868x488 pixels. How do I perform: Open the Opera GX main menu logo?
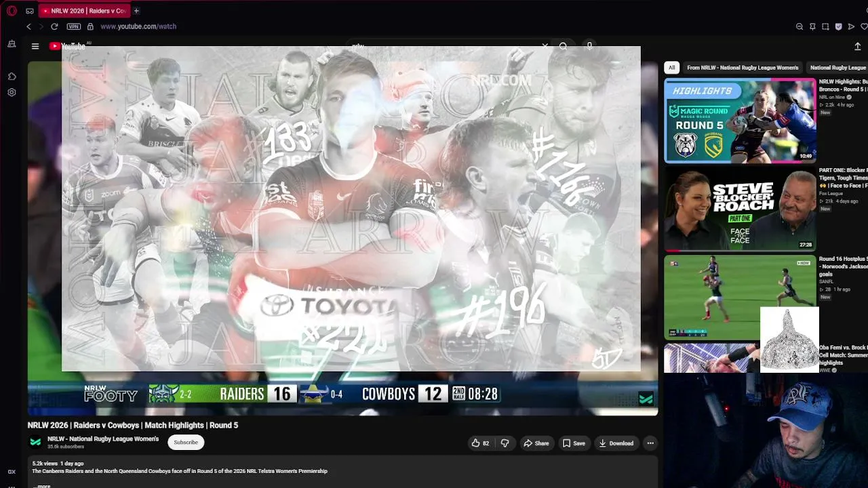pos(12,11)
